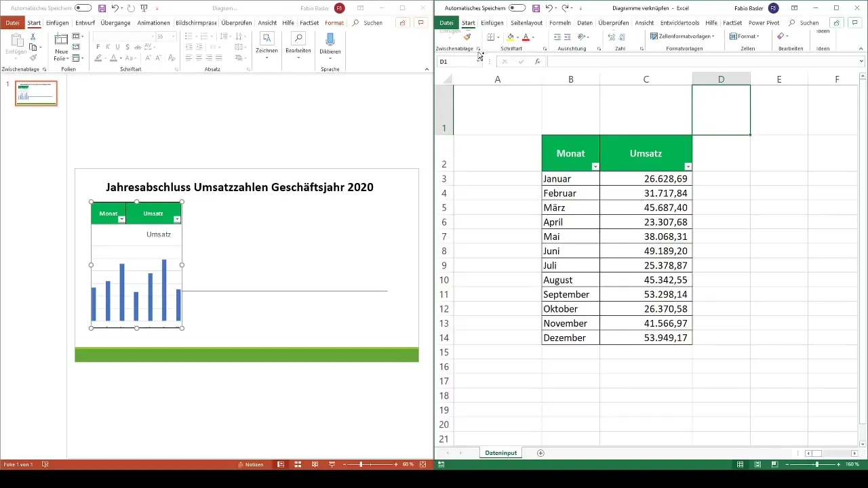This screenshot has height=488, width=868.
Task: Increase indent in Excel alignment group
Action: pos(568,37)
